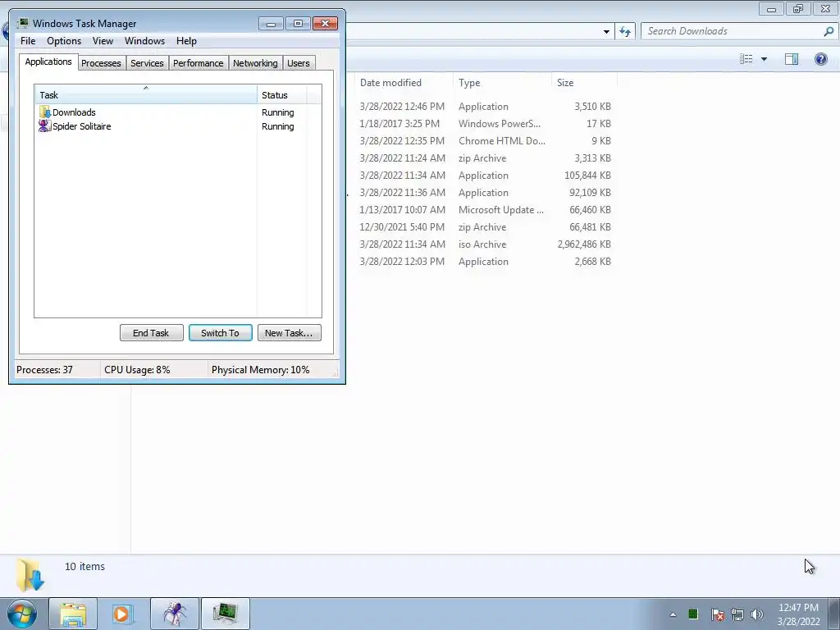
Task: Click the green CPU meter tray icon
Action: tap(693, 614)
